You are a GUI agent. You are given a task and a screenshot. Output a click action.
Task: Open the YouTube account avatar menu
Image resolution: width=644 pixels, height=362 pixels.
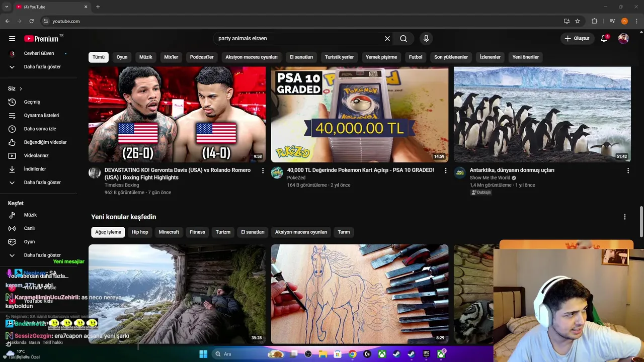[x=623, y=39]
